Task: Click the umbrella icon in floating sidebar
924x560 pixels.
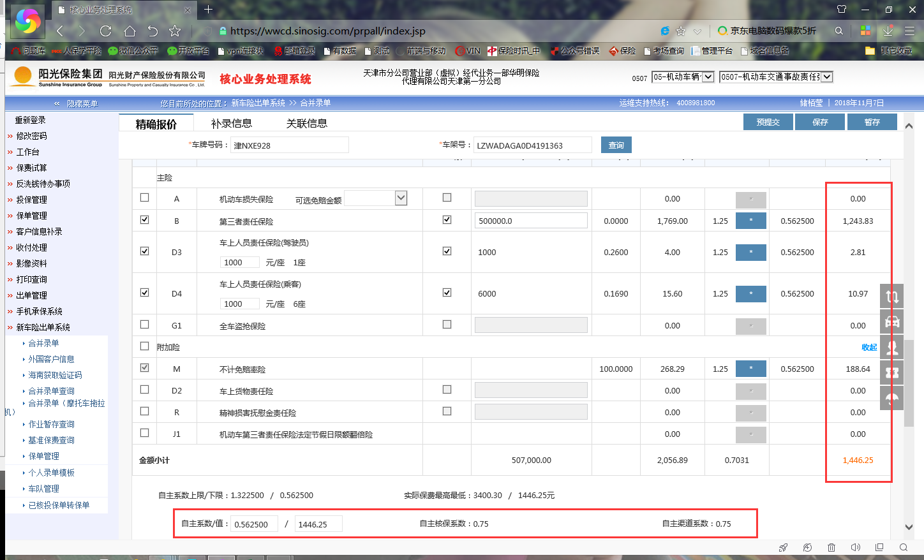Action: (x=892, y=399)
